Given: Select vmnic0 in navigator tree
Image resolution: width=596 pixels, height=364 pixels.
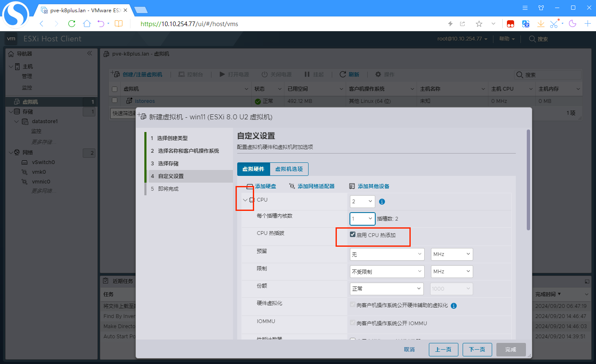Looking at the screenshot, I should [x=41, y=182].
